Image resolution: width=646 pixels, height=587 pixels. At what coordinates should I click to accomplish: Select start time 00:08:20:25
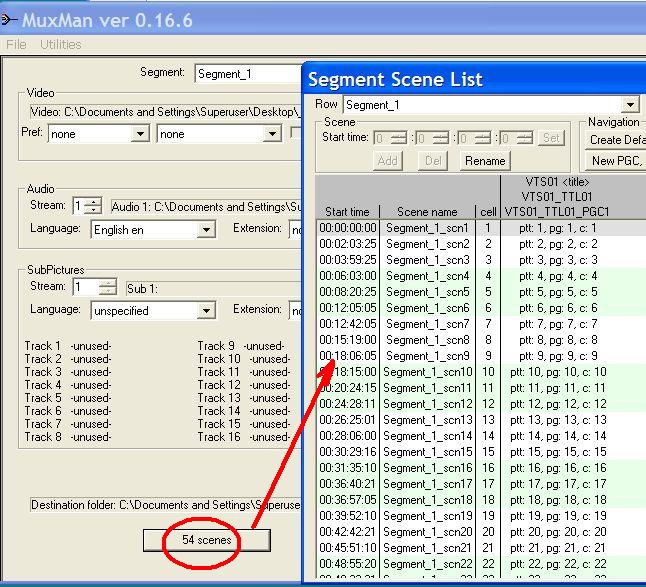(348, 292)
